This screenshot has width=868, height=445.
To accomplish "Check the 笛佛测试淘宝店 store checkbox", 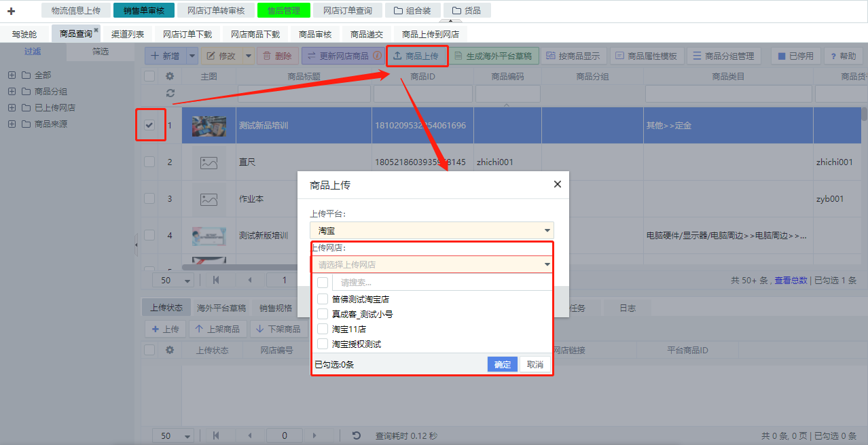I will (323, 299).
